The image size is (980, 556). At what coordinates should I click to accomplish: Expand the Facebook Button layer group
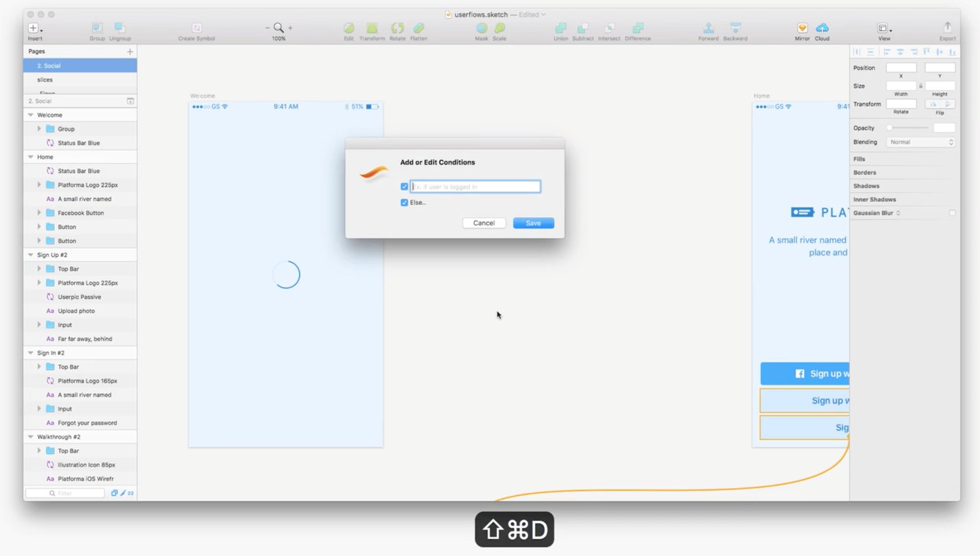[39, 213]
